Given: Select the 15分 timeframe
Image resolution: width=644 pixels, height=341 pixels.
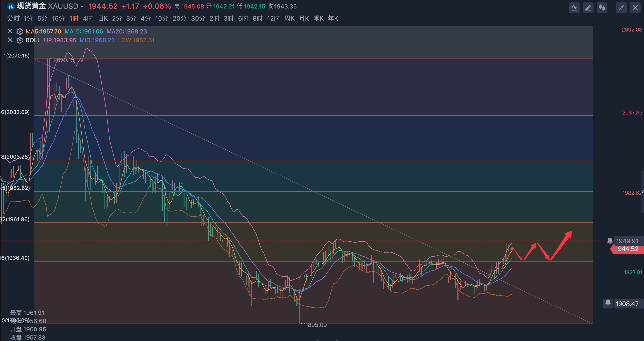Looking at the screenshot, I should tap(58, 18).
